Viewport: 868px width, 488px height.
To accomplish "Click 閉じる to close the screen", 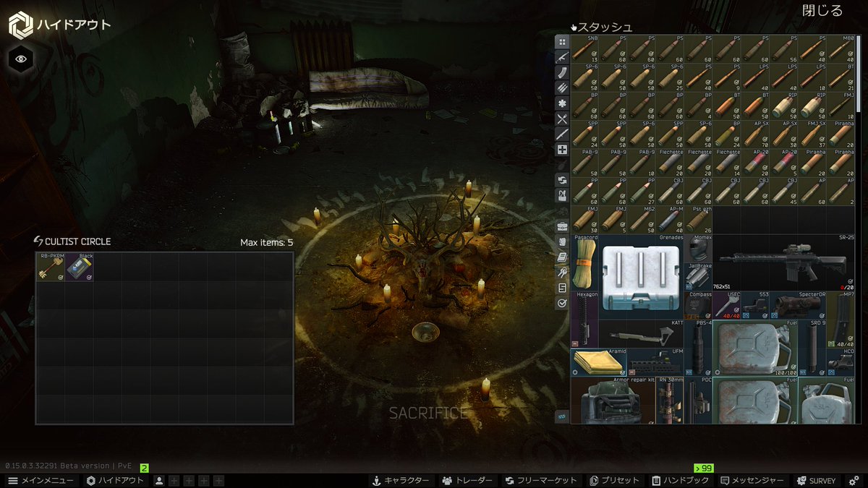I will point(822,11).
